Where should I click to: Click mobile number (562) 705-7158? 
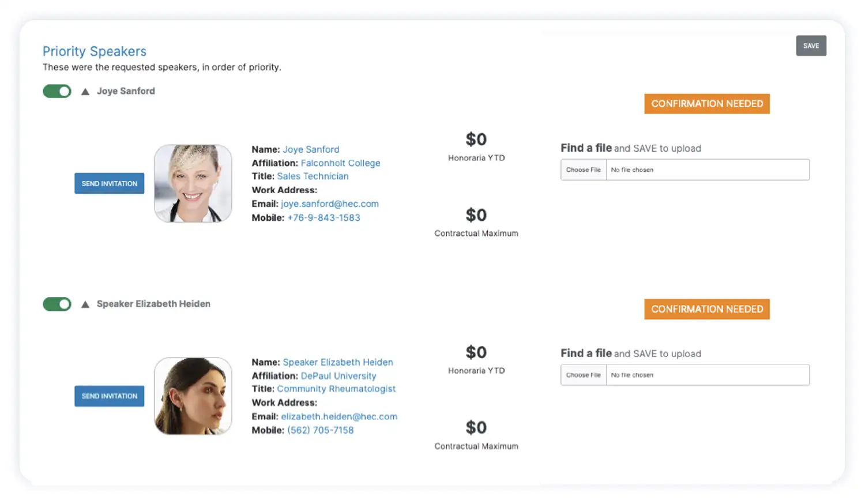pyautogui.click(x=321, y=430)
